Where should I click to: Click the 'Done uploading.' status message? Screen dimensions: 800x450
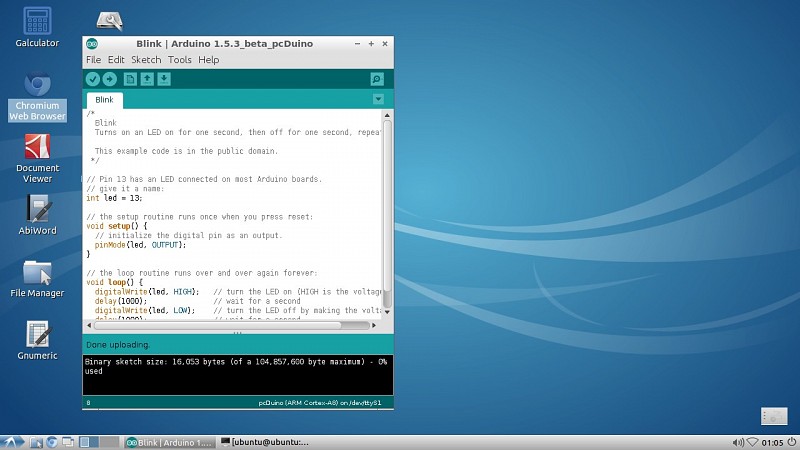[118, 345]
